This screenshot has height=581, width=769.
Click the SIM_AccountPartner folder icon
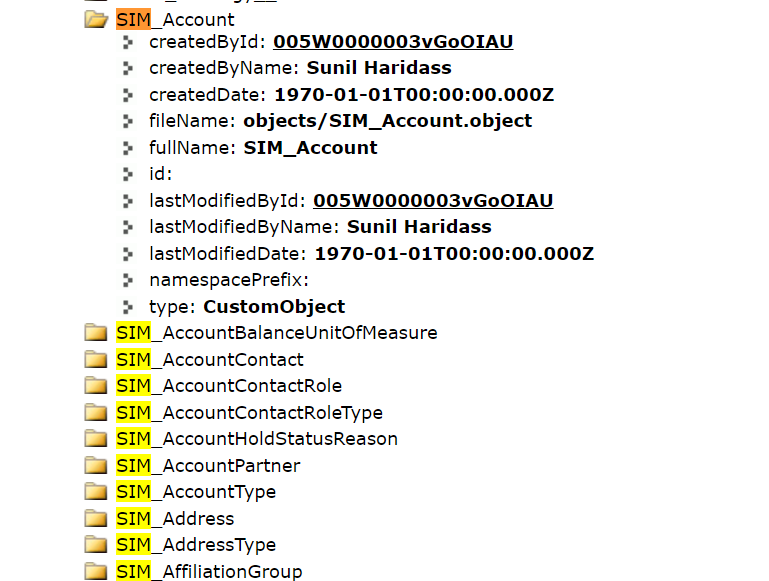point(96,465)
